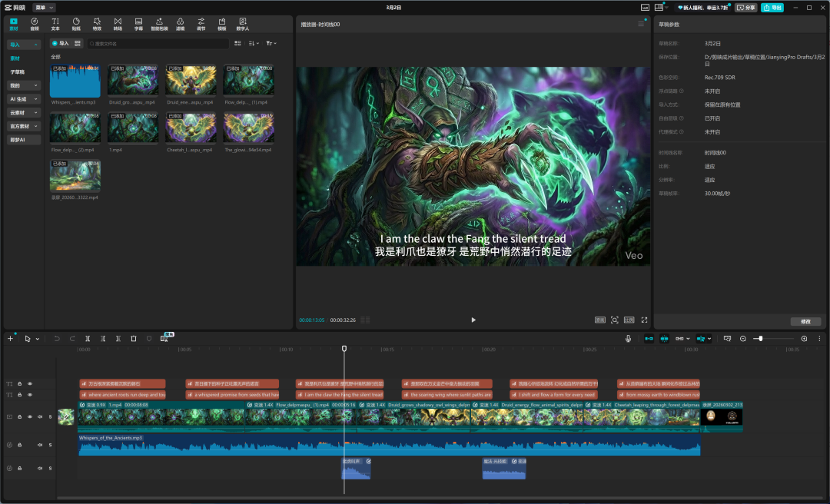Click the 修改 button in draft parameters
Screen dimensions: 830x504
[805, 321]
